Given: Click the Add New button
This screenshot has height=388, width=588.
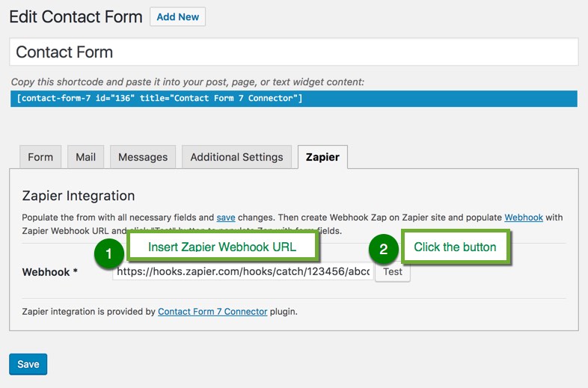Looking at the screenshot, I should point(177,17).
